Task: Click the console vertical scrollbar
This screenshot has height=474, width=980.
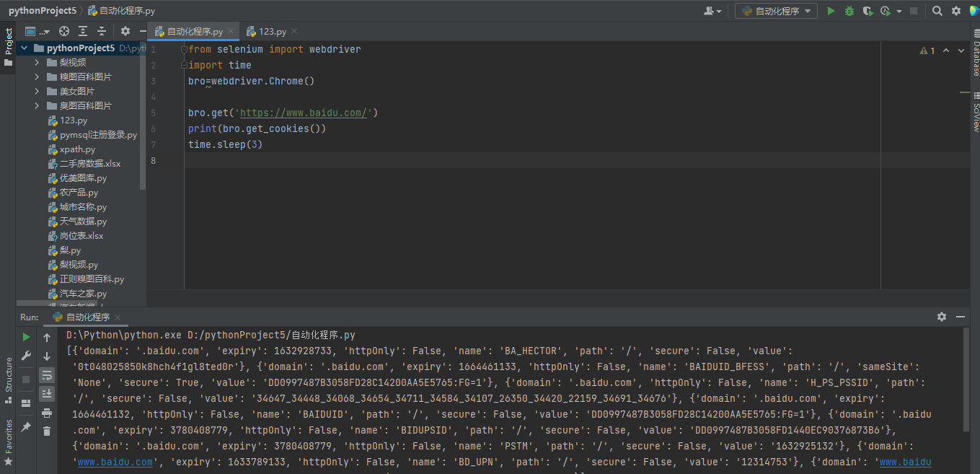Action: coord(966,382)
